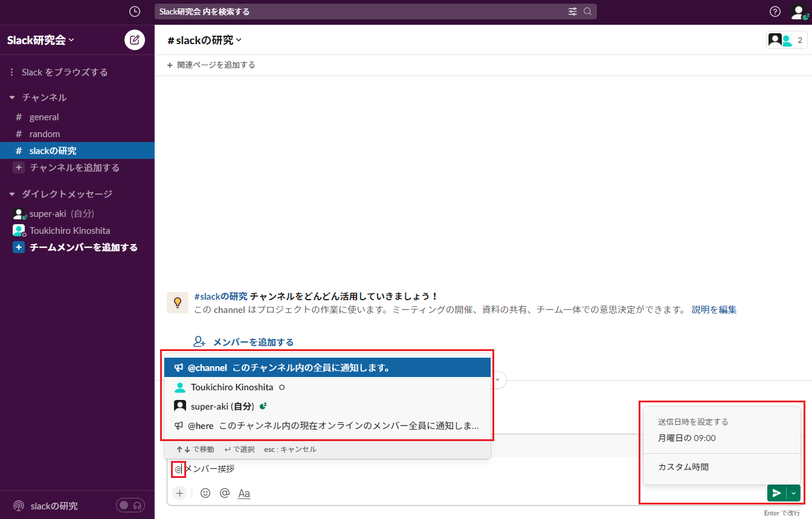Open the Slack研究会 workspace dropdown
Image resolution: width=812 pixels, height=519 pixels.
click(40, 40)
